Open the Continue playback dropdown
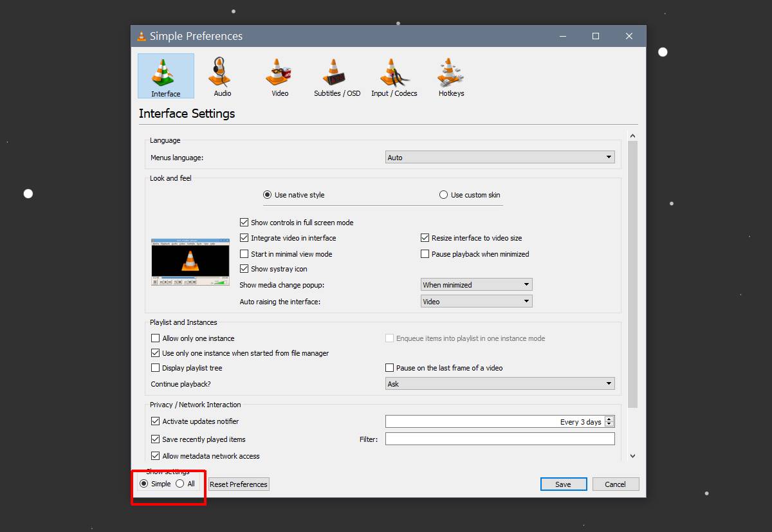 click(x=499, y=383)
